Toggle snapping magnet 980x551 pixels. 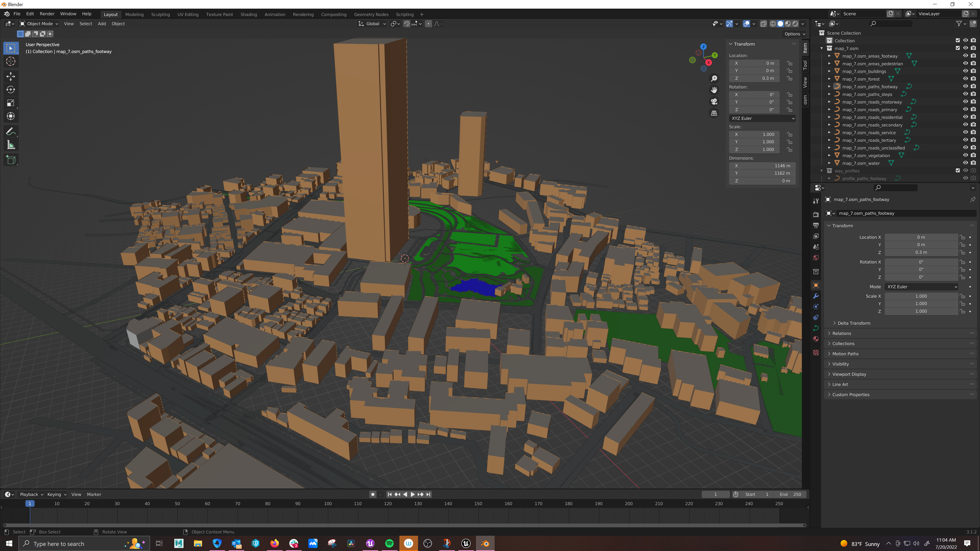click(407, 24)
